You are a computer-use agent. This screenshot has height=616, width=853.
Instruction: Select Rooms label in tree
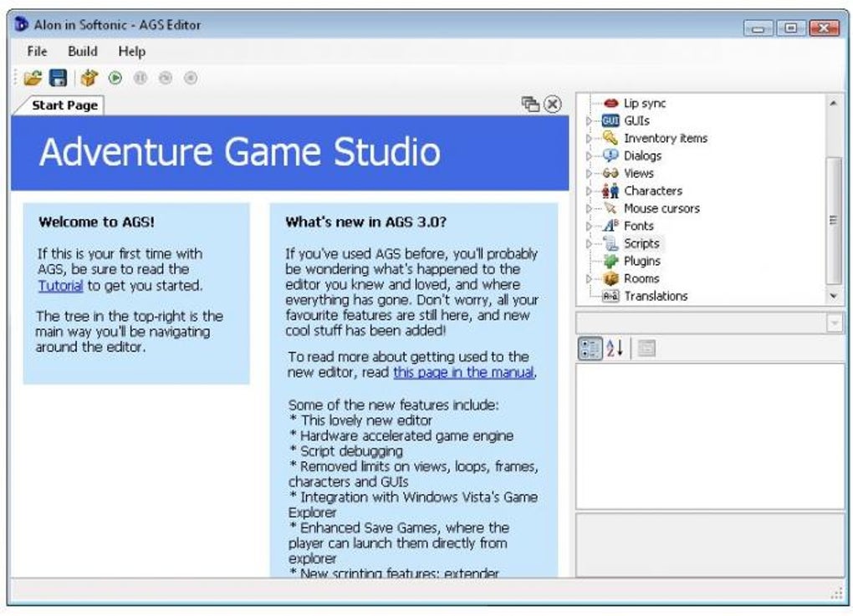click(x=641, y=278)
